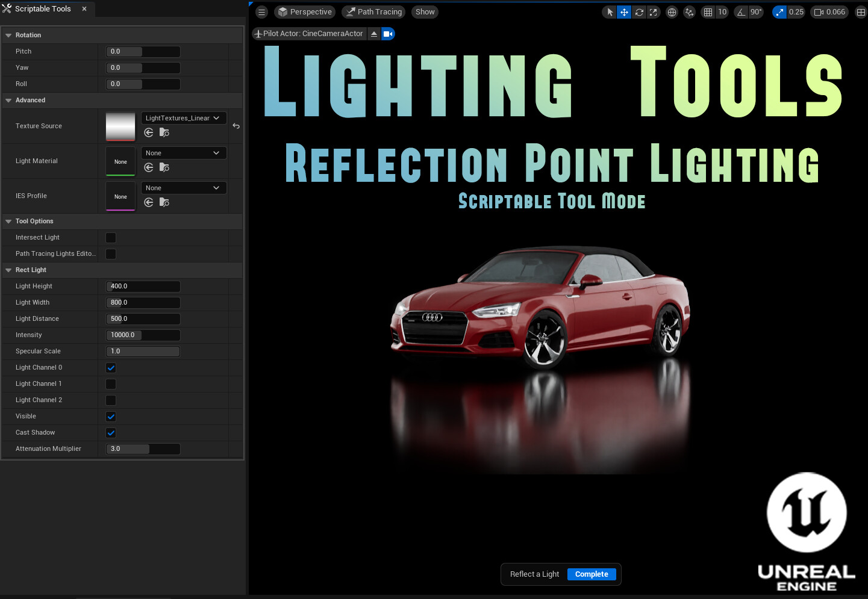Open grid snap size value 10
The width and height of the screenshot is (868, 599).
pyautogui.click(x=722, y=12)
